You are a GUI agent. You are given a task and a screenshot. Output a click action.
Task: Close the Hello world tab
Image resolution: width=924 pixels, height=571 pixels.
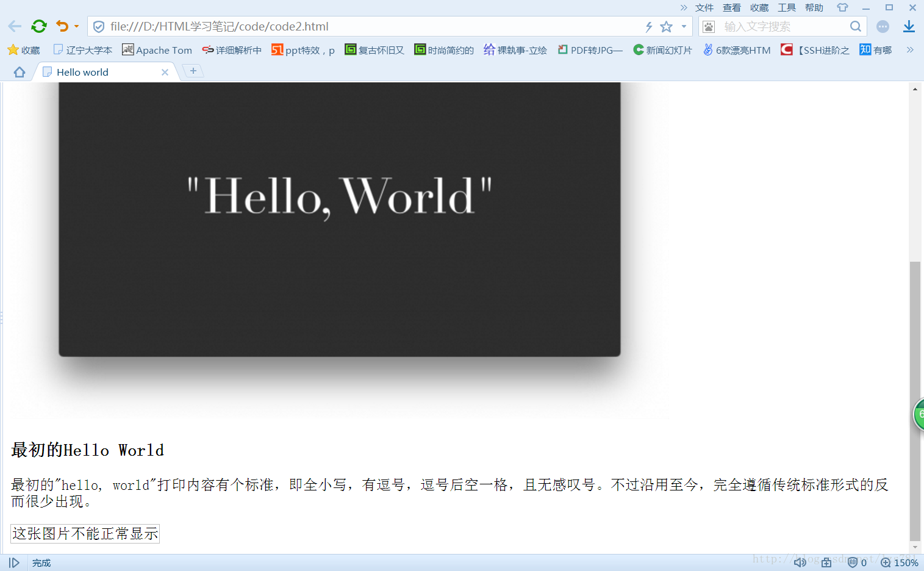165,72
